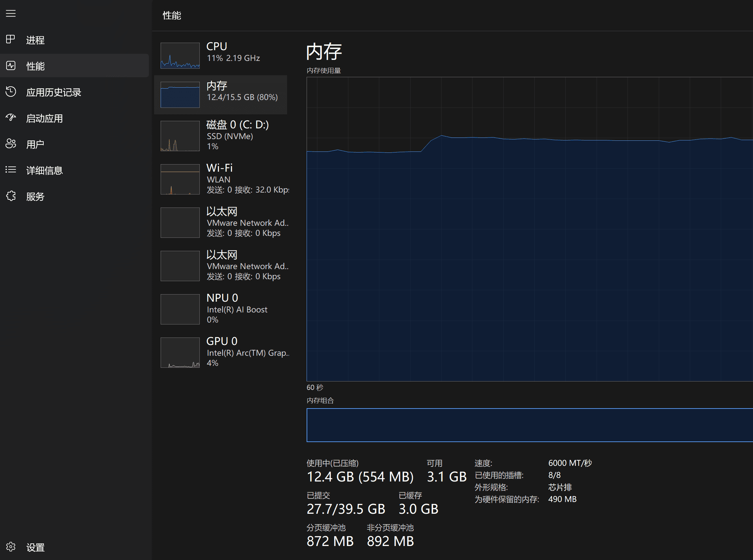Select 性能 in the sidebar
The image size is (753, 560).
(74, 66)
